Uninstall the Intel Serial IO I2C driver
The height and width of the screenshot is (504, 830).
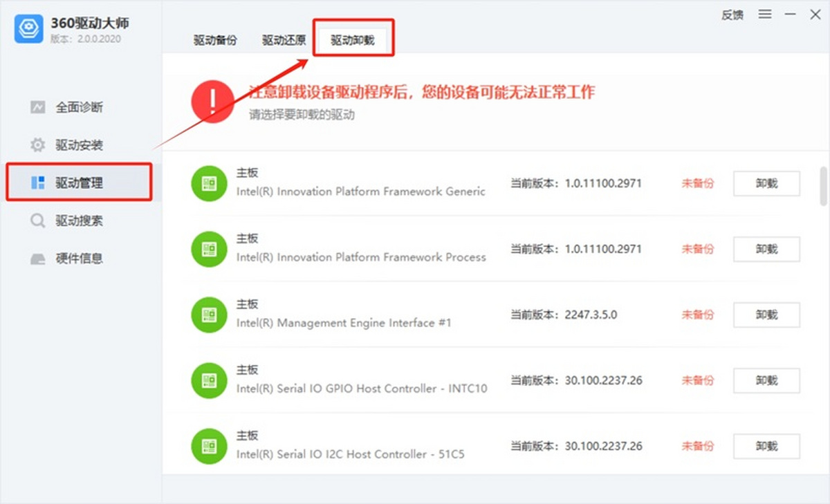(766, 446)
